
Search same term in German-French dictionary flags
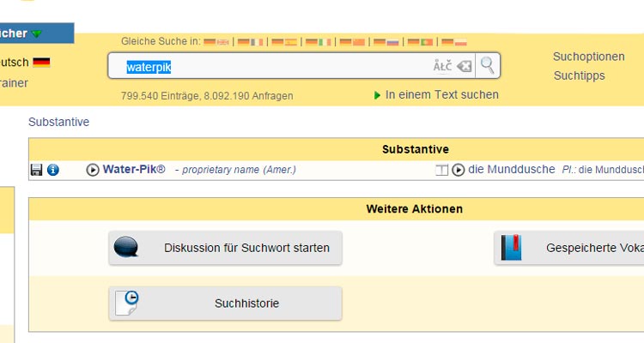tap(250, 42)
